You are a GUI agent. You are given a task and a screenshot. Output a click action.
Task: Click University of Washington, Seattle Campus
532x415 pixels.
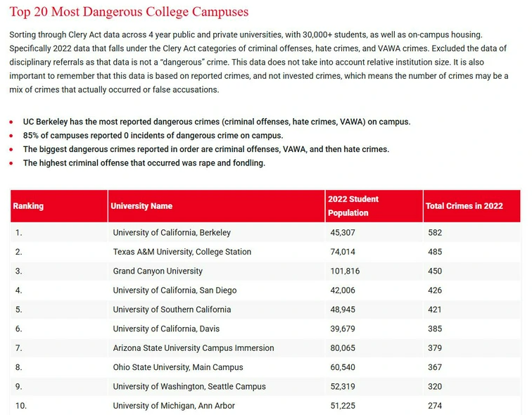coord(189,387)
